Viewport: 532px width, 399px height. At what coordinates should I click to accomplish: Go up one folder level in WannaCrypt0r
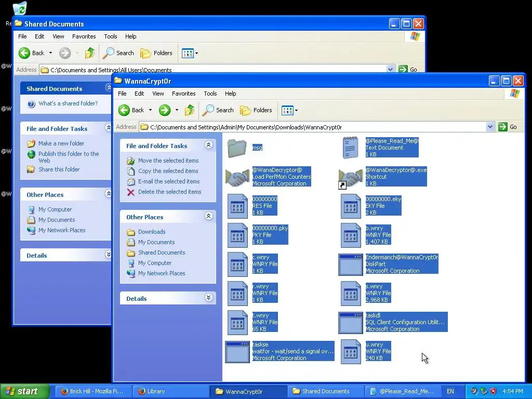click(189, 110)
